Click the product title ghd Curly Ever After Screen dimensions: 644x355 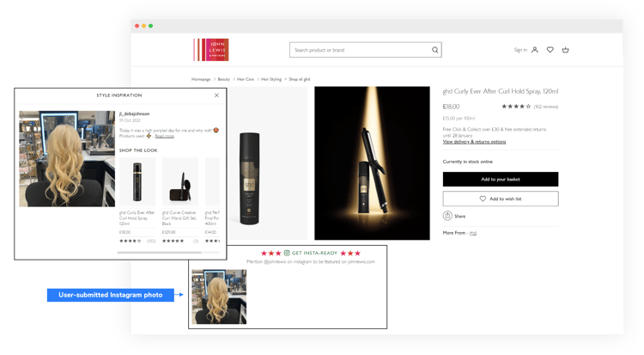pyautogui.click(x=501, y=91)
